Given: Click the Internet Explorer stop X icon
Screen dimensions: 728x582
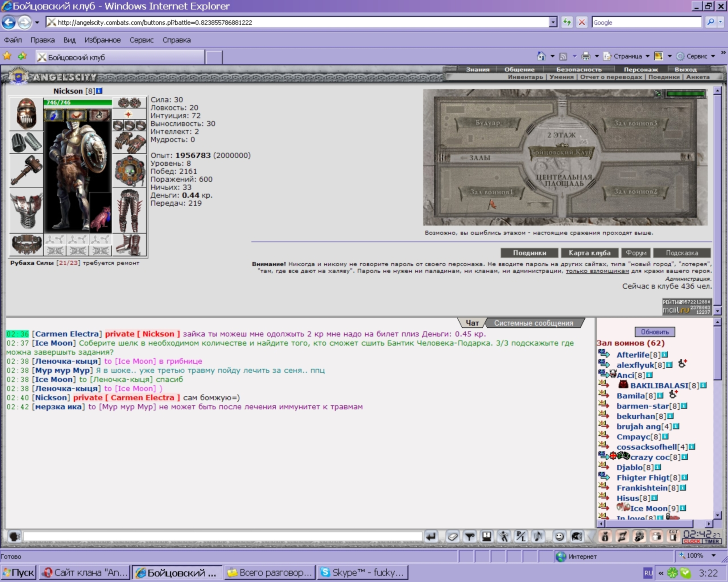Looking at the screenshot, I should (x=582, y=22).
